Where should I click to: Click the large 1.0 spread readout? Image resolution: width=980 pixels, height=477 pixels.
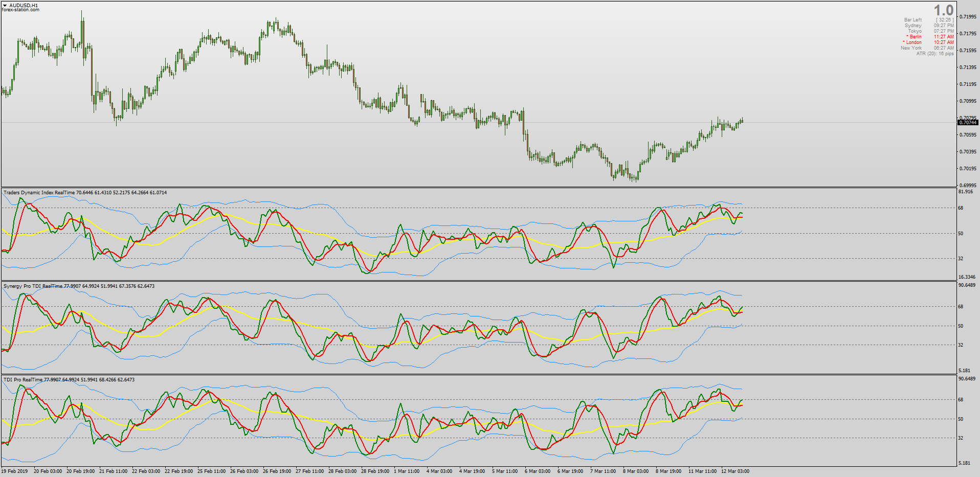click(x=943, y=10)
